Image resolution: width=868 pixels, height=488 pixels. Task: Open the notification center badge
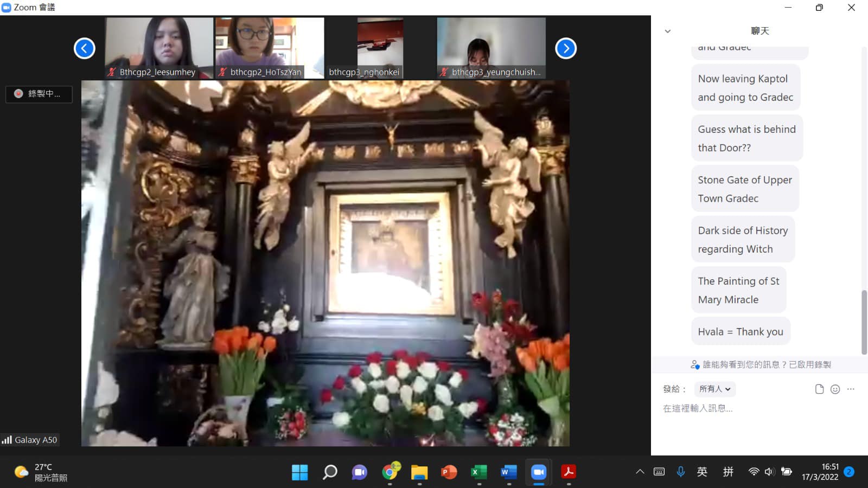pyautogui.click(x=850, y=472)
